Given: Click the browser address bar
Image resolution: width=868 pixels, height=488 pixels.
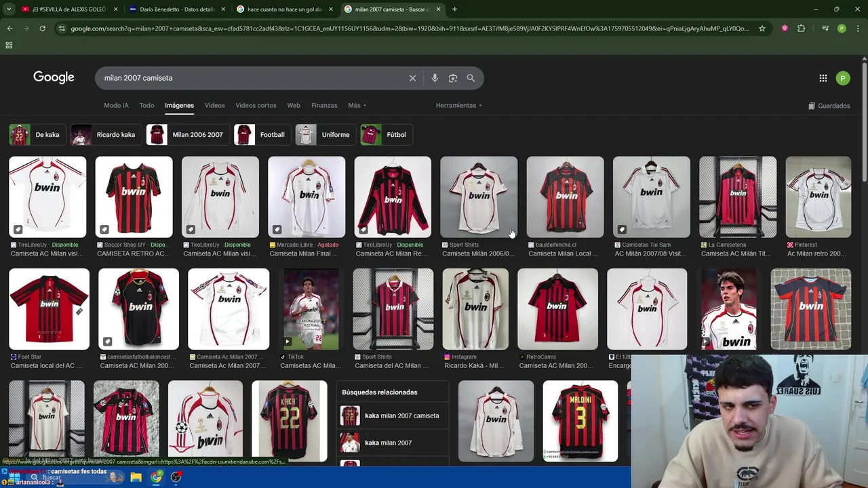Looking at the screenshot, I should (x=410, y=28).
